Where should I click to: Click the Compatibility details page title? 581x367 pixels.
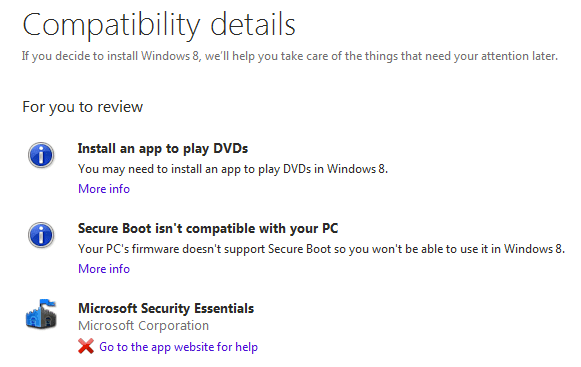pyautogui.click(x=159, y=24)
